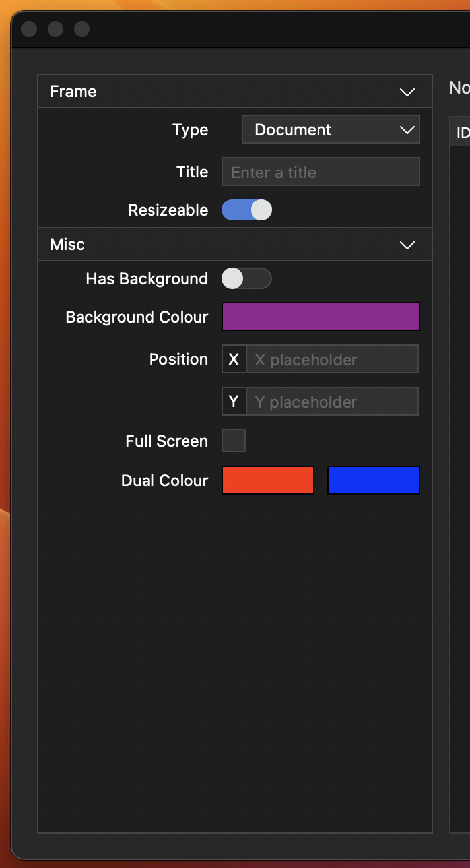The width and height of the screenshot is (470, 868).
Task: Collapse the Frame section chevron
Action: [407, 92]
